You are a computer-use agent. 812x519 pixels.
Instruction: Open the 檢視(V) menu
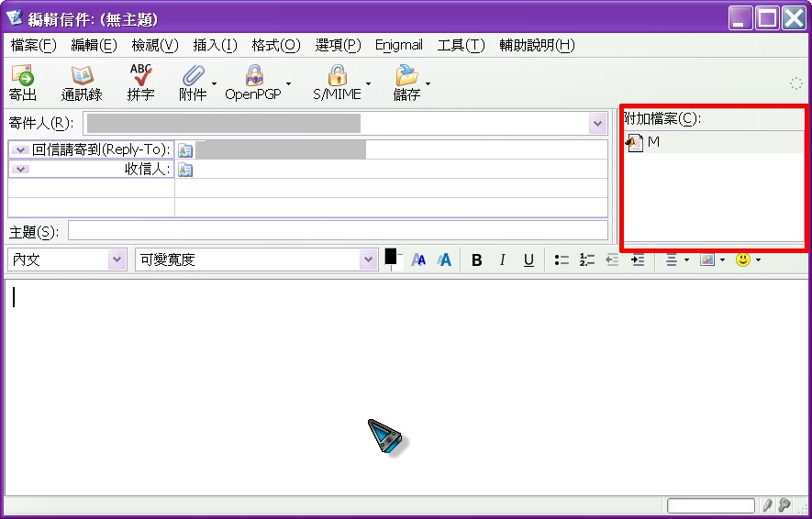155,46
